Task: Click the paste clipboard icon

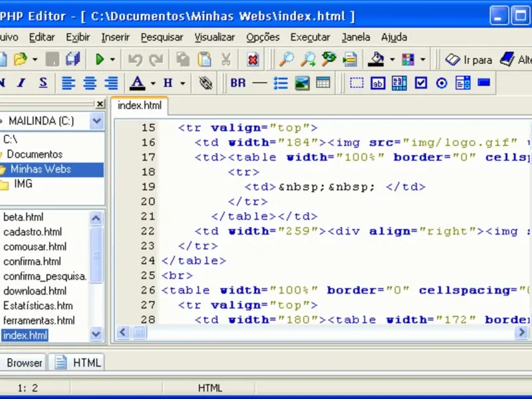Action: click(x=204, y=59)
